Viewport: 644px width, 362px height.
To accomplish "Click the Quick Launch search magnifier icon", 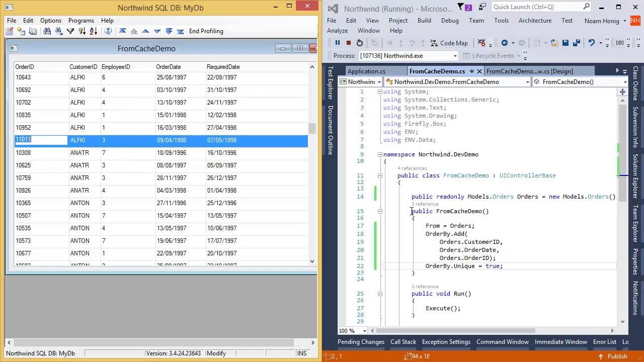I will point(586,7).
